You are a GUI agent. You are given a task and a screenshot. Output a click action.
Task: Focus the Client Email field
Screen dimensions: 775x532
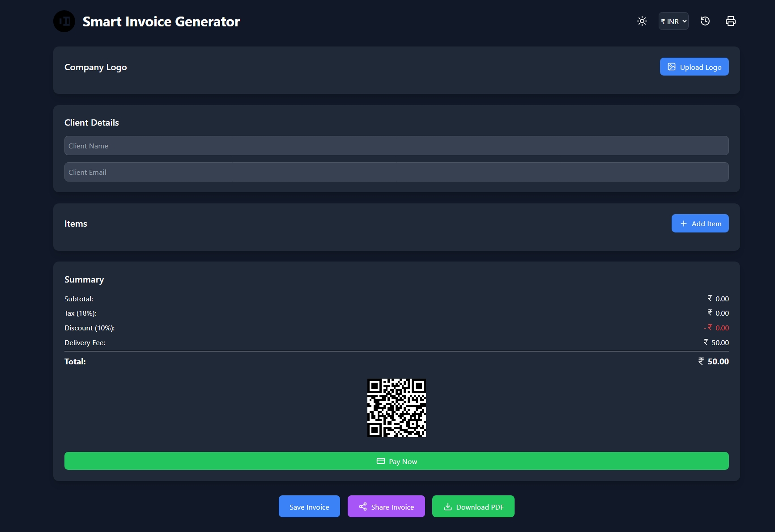point(396,172)
